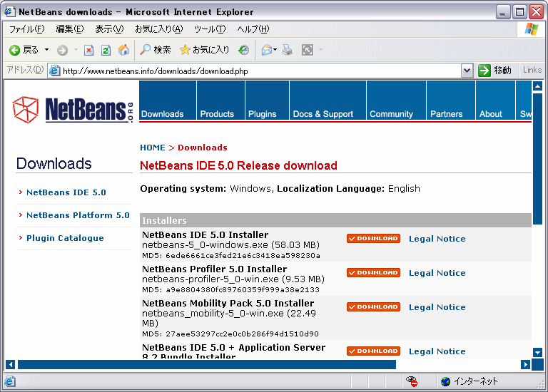The image size is (548, 392).
Task: Open the Partners navigation tab
Action: (451, 100)
